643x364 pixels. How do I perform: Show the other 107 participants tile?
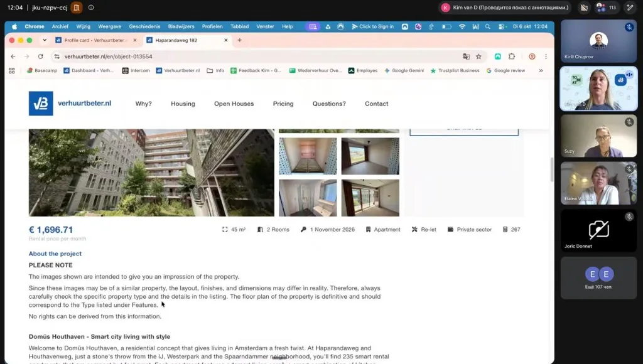click(x=598, y=278)
